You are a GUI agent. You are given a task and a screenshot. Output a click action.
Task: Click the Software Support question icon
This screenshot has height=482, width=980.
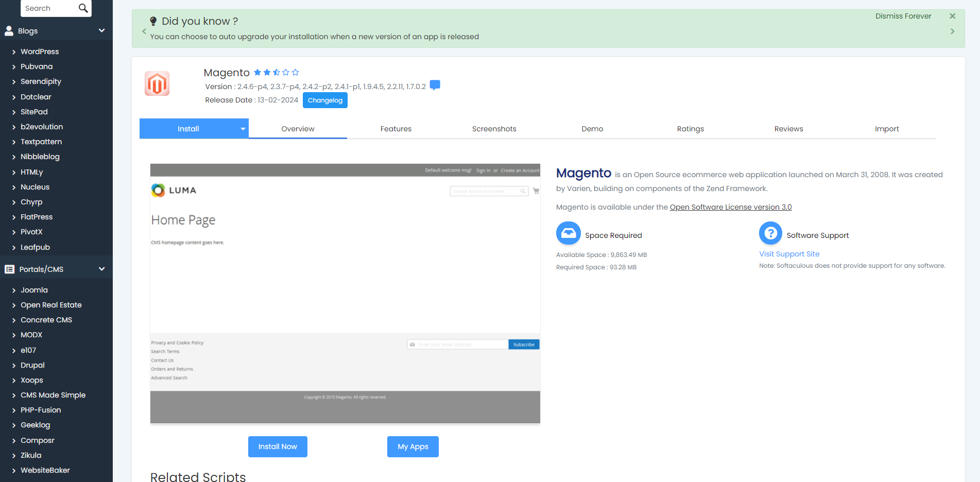pyautogui.click(x=770, y=233)
